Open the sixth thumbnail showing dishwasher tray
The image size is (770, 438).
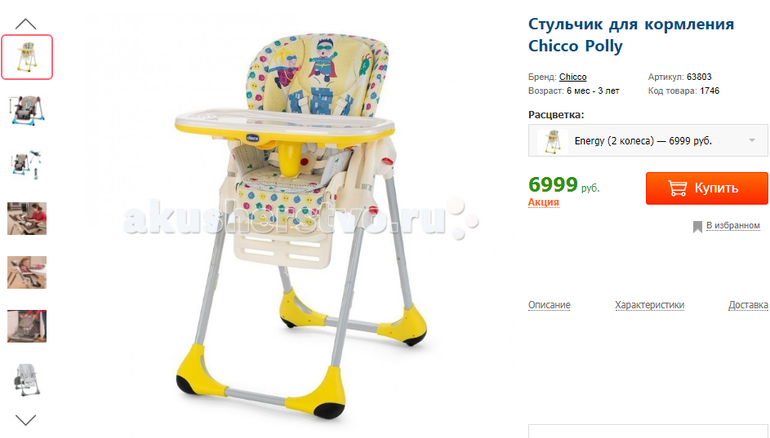pyautogui.click(x=27, y=326)
